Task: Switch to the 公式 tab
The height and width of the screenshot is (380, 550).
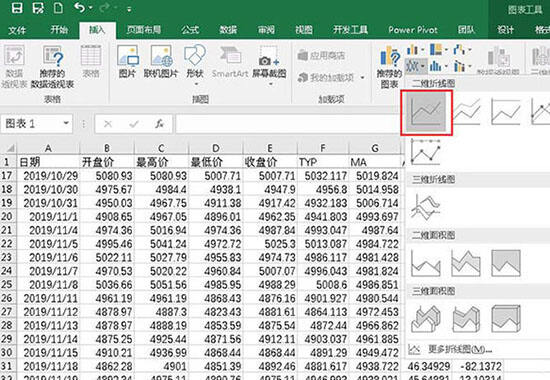Action: coord(190,30)
